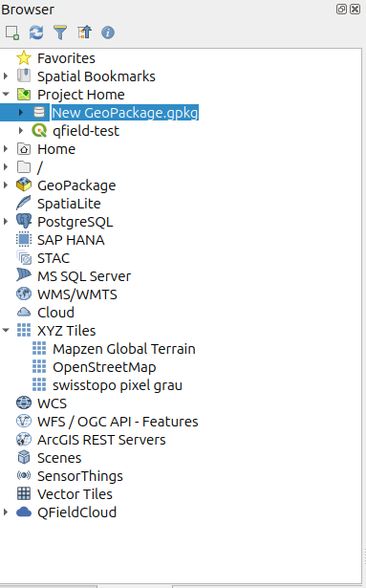Click the MS SQL Server icon
The height and width of the screenshot is (588, 366).
pyautogui.click(x=24, y=275)
